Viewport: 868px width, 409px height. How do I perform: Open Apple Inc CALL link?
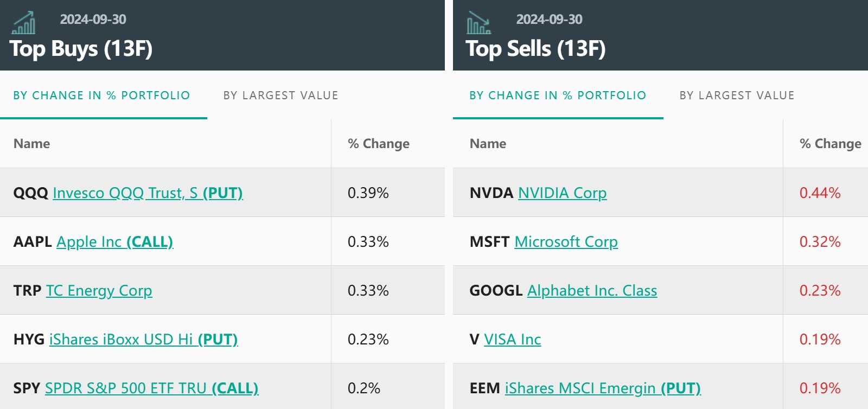(114, 242)
